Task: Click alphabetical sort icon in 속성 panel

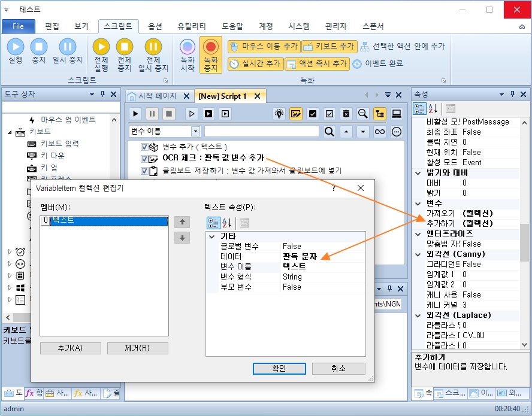Action: [x=433, y=109]
